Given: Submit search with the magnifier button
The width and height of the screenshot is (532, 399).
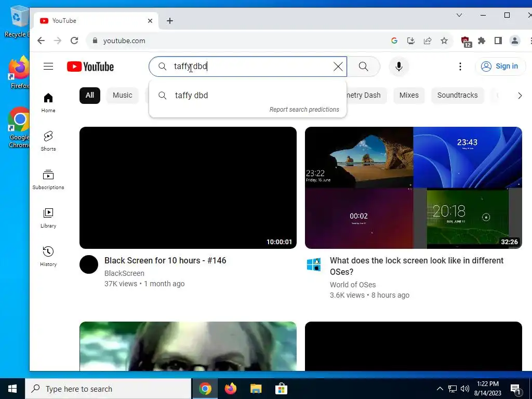Looking at the screenshot, I should point(363,66).
